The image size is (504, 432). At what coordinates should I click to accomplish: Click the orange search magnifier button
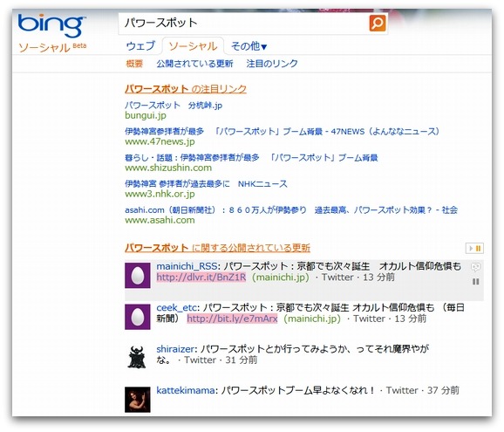(378, 23)
